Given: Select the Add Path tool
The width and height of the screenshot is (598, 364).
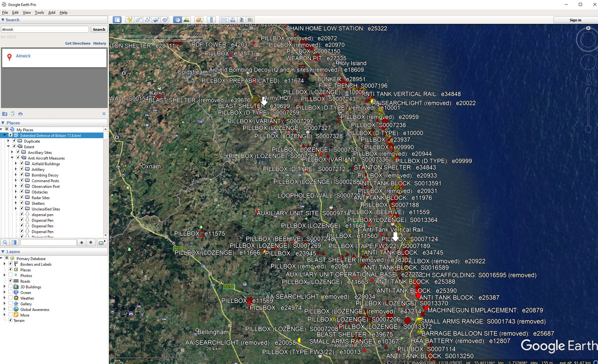Looking at the screenshot, I should [147, 20].
